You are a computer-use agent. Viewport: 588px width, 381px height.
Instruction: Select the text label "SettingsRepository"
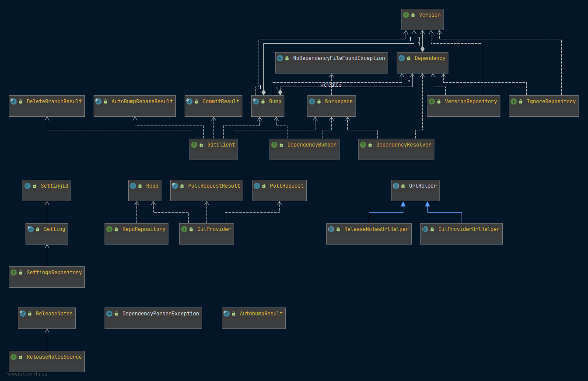click(x=54, y=273)
